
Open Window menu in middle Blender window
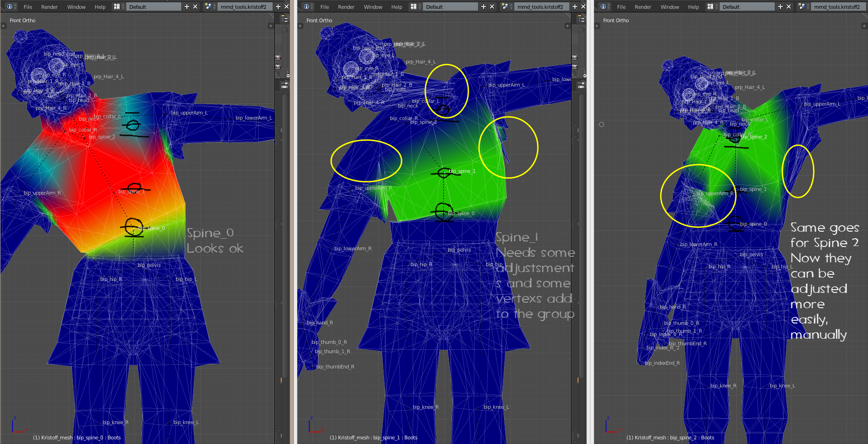(373, 7)
